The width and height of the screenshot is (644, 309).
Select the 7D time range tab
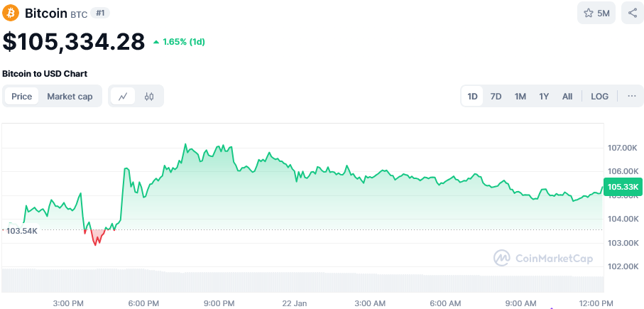[496, 96]
